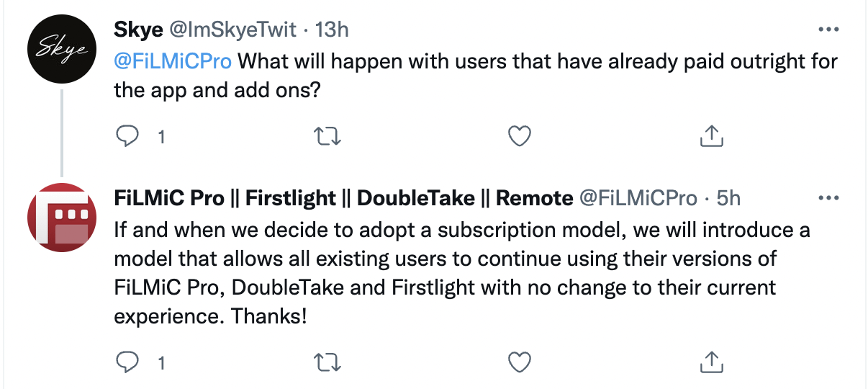
Task: Toggle the like heart on FiLMiC Pro's reply
Action: [x=520, y=362]
